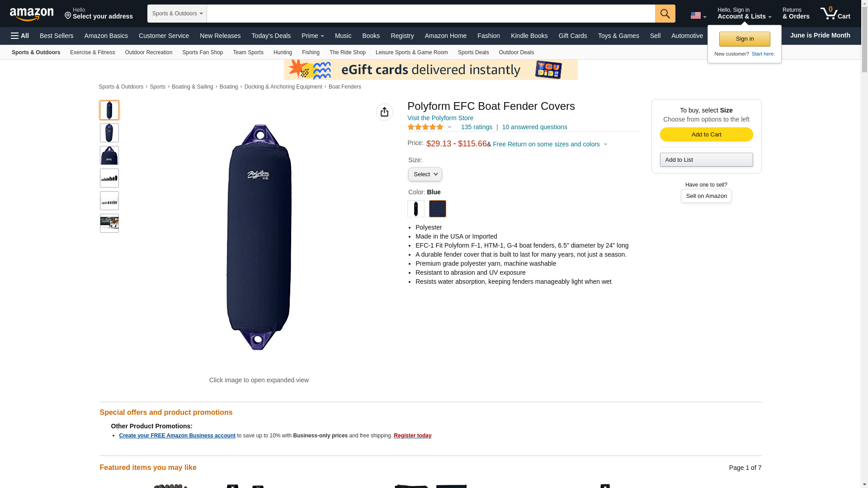
Task: Open the Today's Deals tab
Action: (271, 36)
